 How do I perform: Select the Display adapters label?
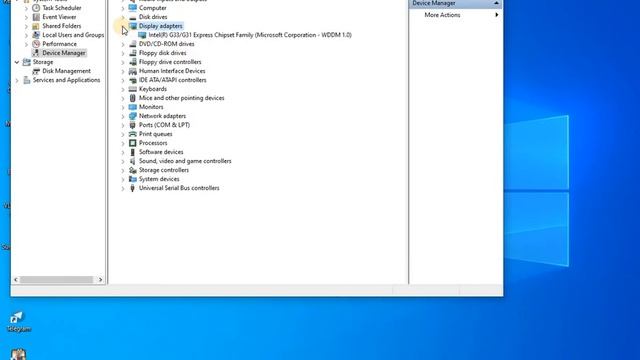click(x=160, y=26)
